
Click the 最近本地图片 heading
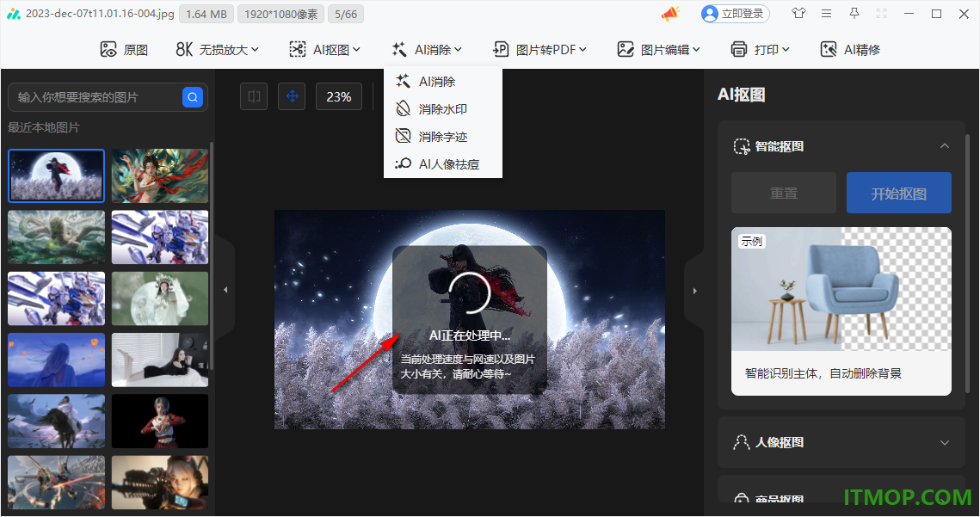point(44,127)
